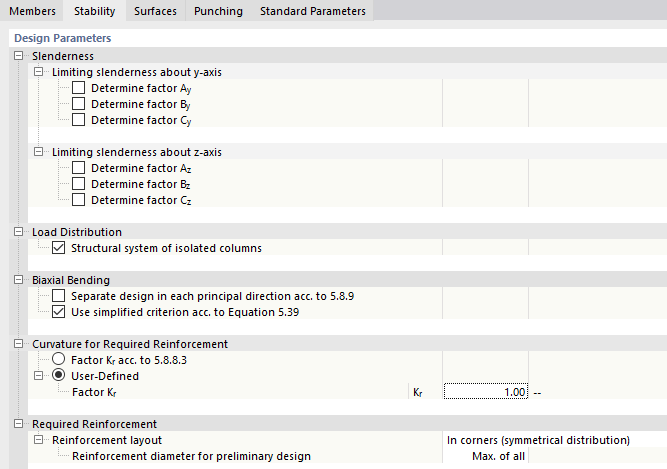
Task: Click the Factor Kr value field
Action: pyautogui.click(x=486, y=392)
